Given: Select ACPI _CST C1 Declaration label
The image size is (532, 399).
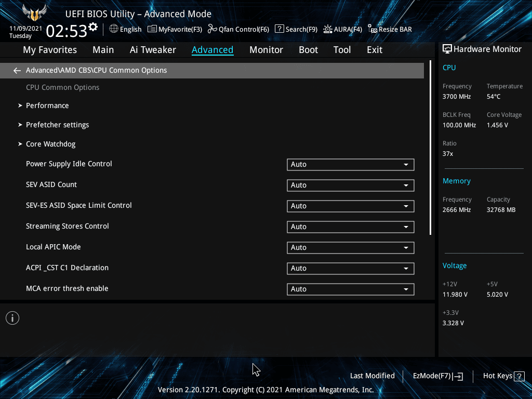Looking at the screenshot, I should [x=67, y=268].
